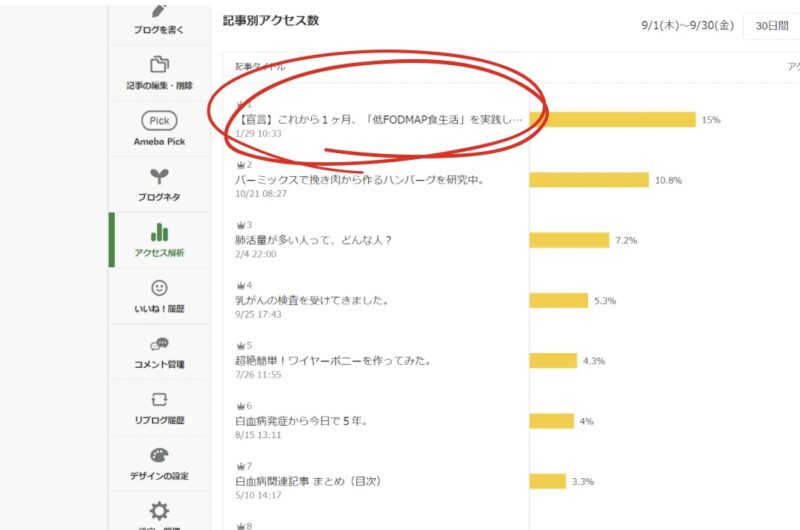Click the デザインの設定 palette icon

[159, 456]
